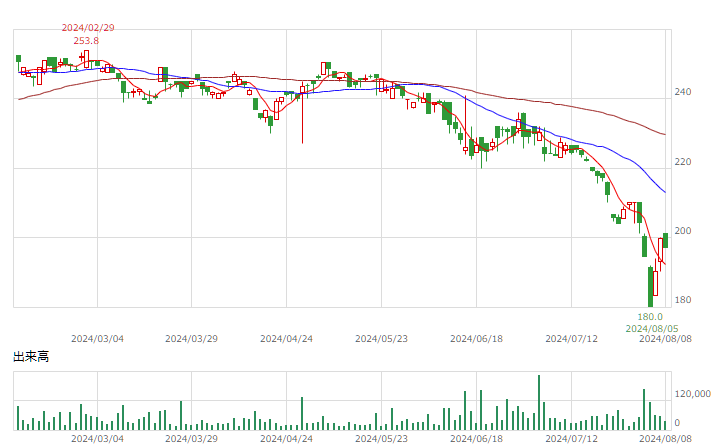Image resolution: width=718 pixels, height=448 pixels.
Task: Click 2024/07/12 on the price chart axis
Action: pos(571,339)
